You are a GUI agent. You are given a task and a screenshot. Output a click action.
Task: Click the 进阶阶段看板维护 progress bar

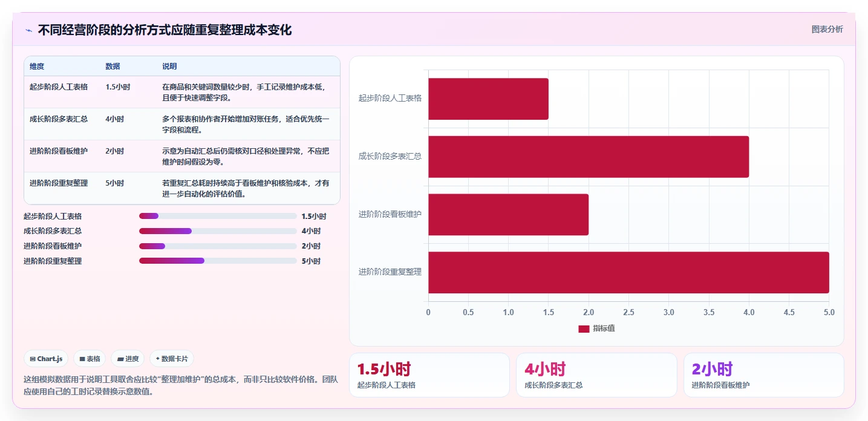218,246
